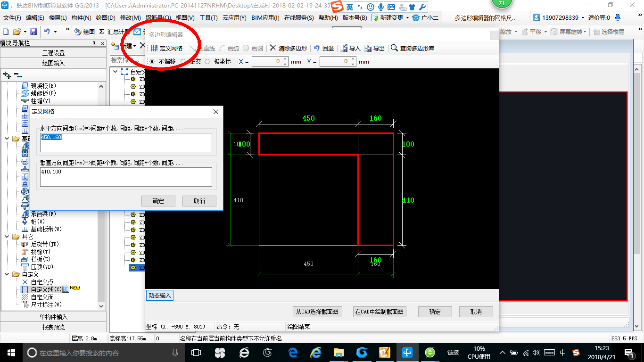Select the 极坐标 radio option
The width and height of the screenshot is (644, 362).
click(218, 62)
